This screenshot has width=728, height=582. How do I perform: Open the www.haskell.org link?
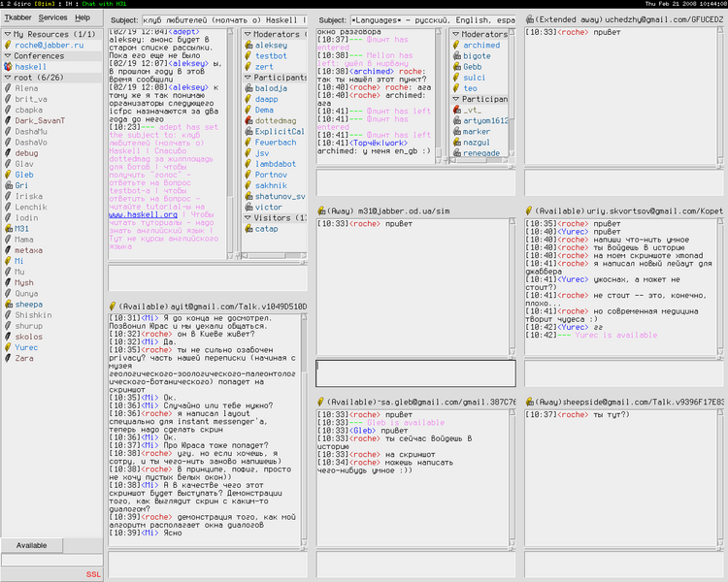[x=143, y=215]
